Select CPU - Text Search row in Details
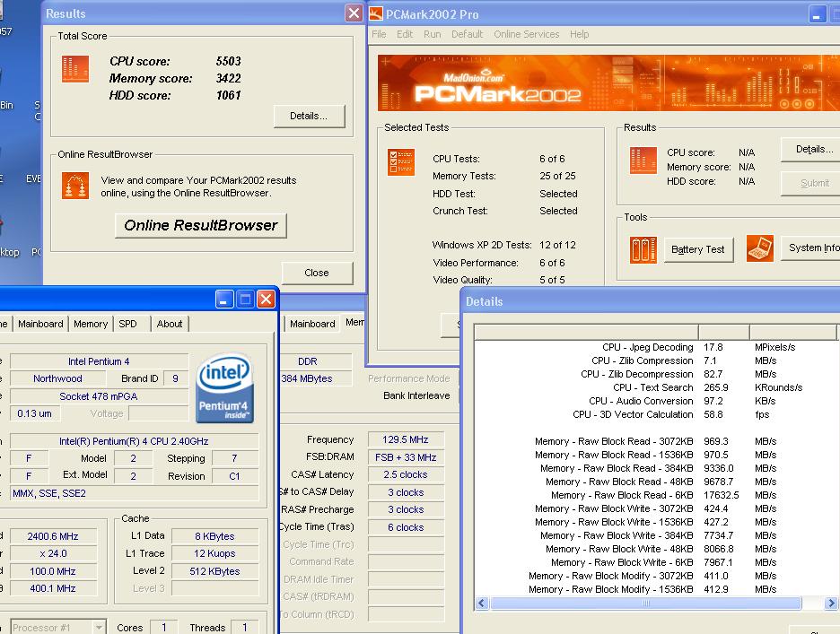The width and height of the screenshot is (840, 634). point(654,387)
